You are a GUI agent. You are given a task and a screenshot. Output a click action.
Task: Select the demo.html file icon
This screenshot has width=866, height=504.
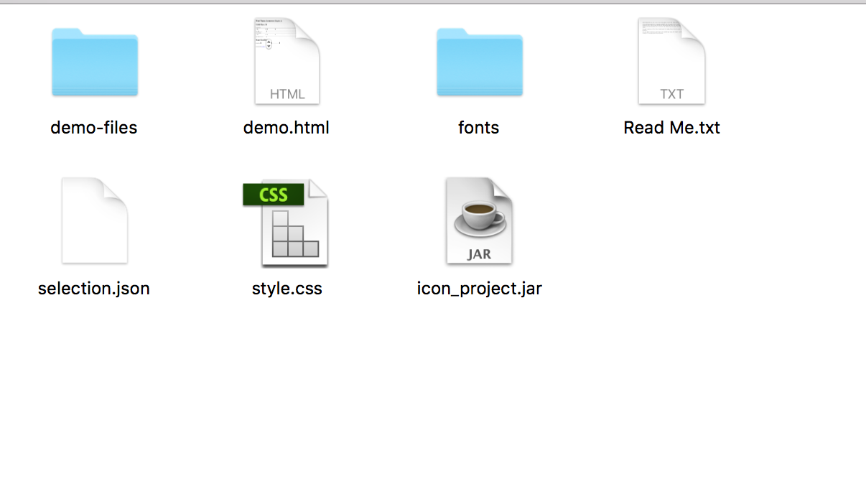(x=287, y=62)
